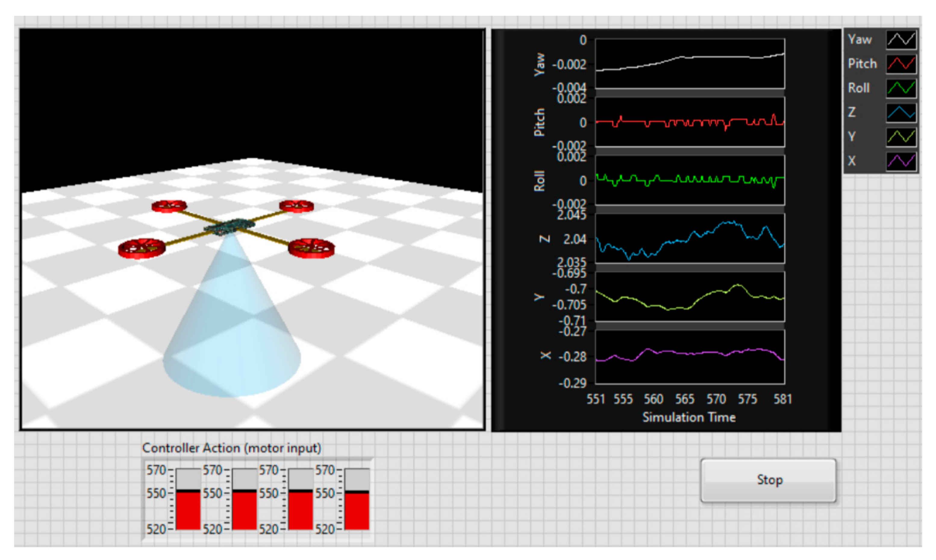The width and height of the screenshot is (936, 560).
Task: Click the third motor input level bar
Action: (x=301, y=510)
